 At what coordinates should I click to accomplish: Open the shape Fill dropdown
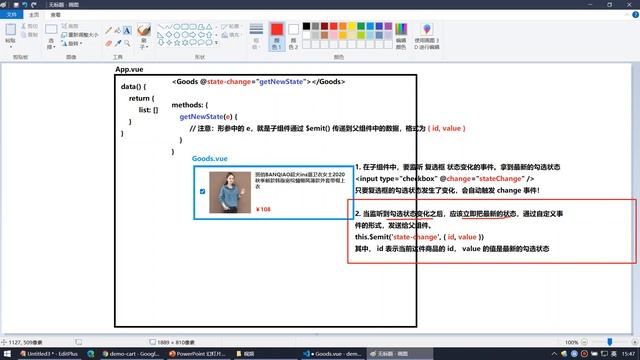coord(231,35)
